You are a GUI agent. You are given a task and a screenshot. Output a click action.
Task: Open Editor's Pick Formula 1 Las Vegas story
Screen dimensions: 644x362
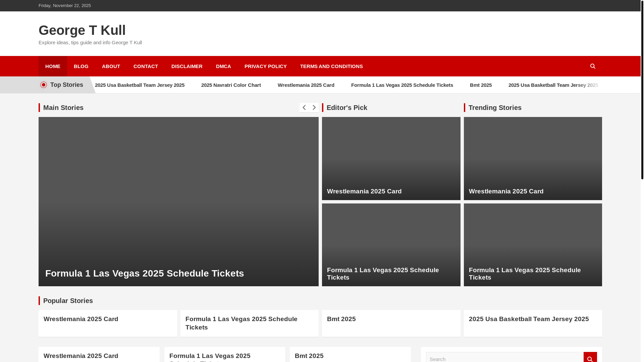383,274
